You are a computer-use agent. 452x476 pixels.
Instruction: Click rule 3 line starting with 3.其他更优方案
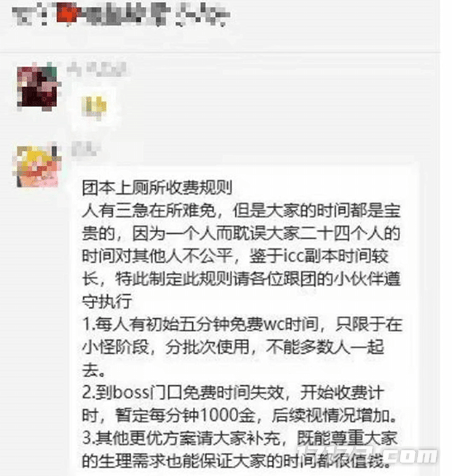240,438
